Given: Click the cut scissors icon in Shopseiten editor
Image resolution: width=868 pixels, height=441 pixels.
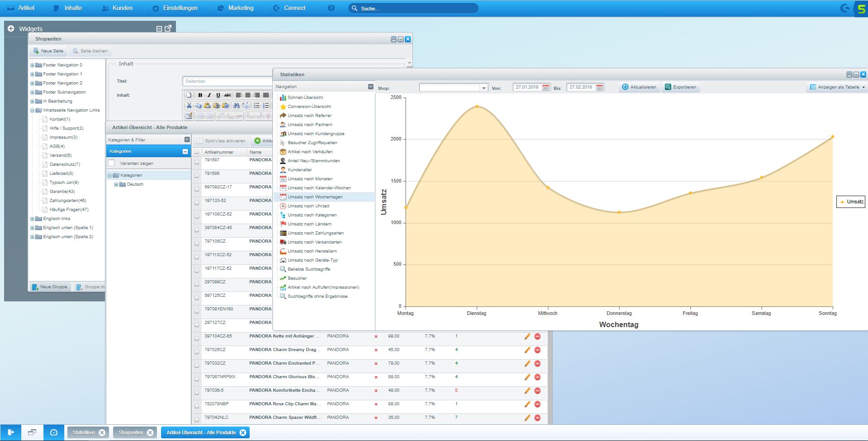Looking at the screenshot, I should [x=189, y=105].
